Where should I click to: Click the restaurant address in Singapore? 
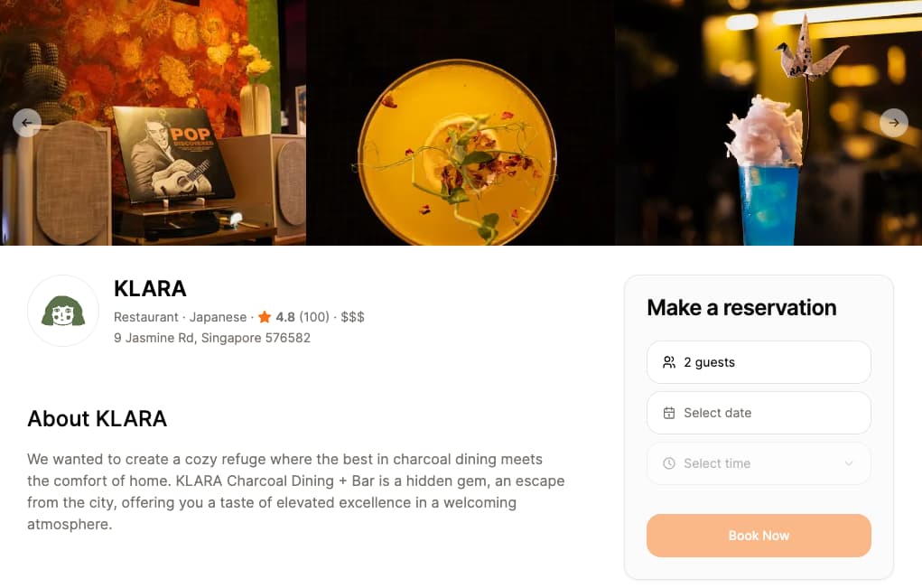211,337
